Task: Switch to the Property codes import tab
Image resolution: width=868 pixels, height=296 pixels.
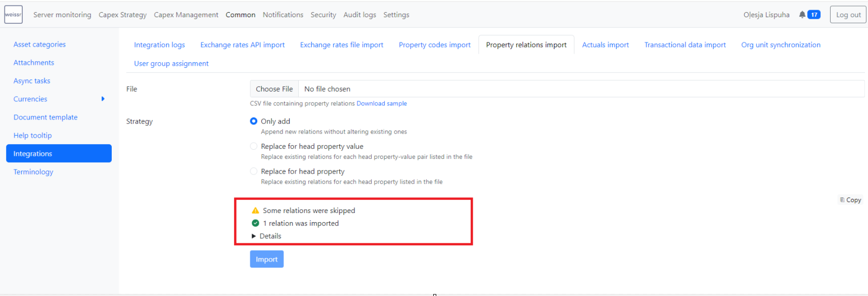Action: pyautogui.click(x=435, y=45)
